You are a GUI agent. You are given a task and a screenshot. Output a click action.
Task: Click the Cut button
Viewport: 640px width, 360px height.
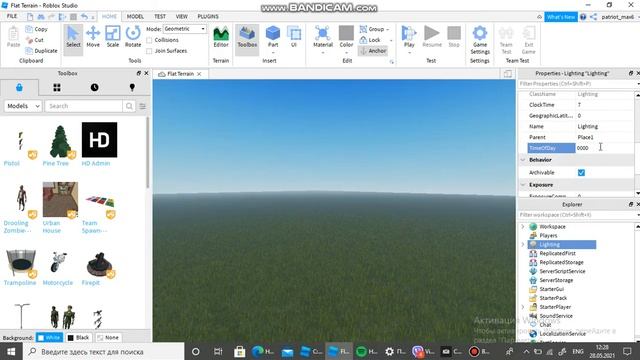(x=35, y=40)
